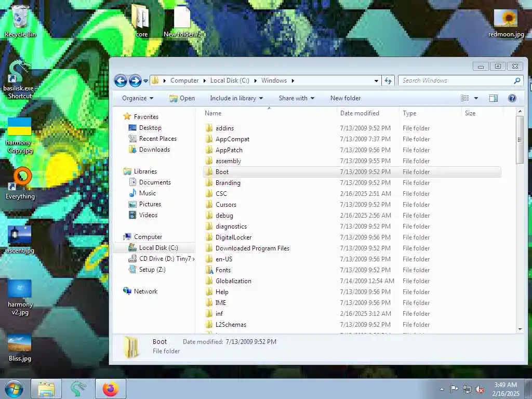The width and height of the screenshot is (532, 399).
Task: Sort by the Type column header
Action: [409, 113]
